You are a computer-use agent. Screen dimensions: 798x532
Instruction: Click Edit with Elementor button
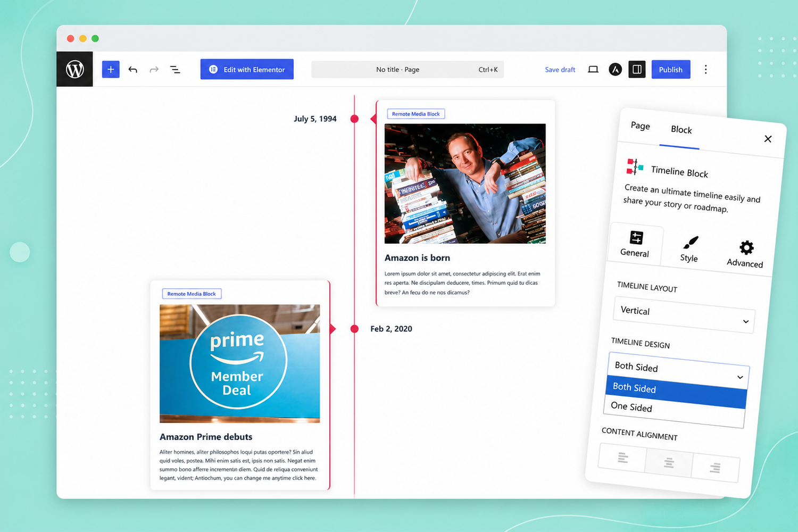247,69
